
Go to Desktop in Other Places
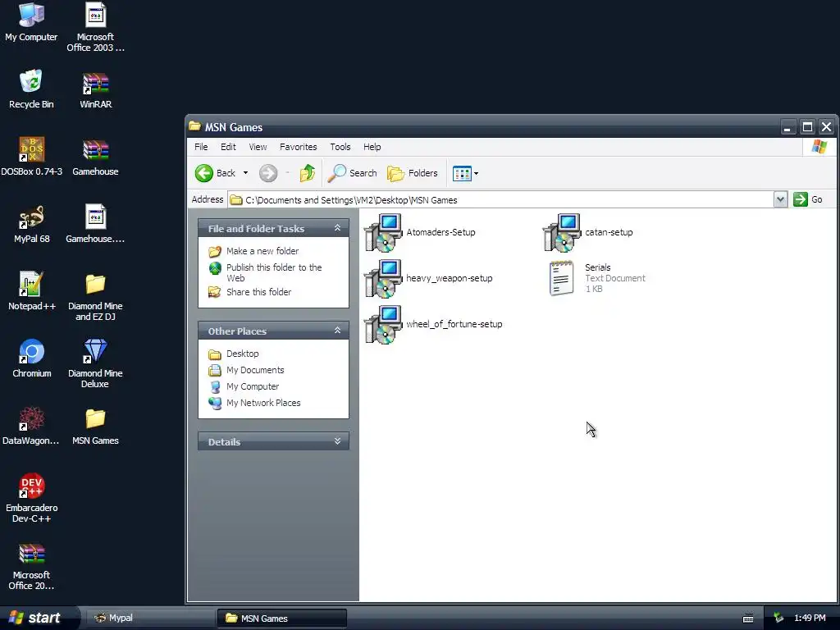[x=242, y=354]
